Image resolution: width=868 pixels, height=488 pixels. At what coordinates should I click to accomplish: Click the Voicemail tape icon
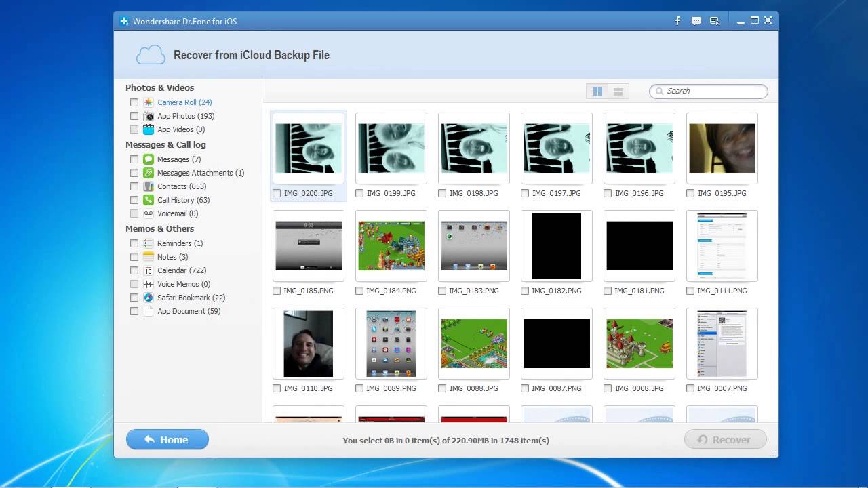click(x=149, y=213)
